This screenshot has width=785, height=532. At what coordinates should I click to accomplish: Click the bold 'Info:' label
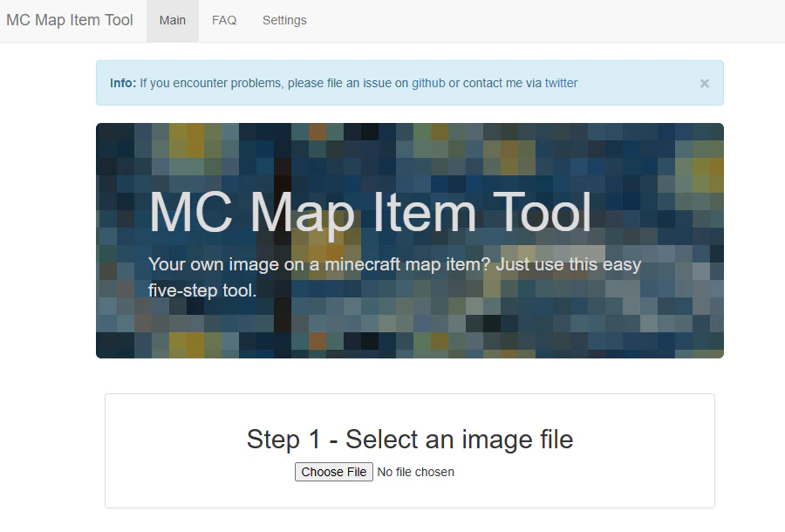pos(123,84)
